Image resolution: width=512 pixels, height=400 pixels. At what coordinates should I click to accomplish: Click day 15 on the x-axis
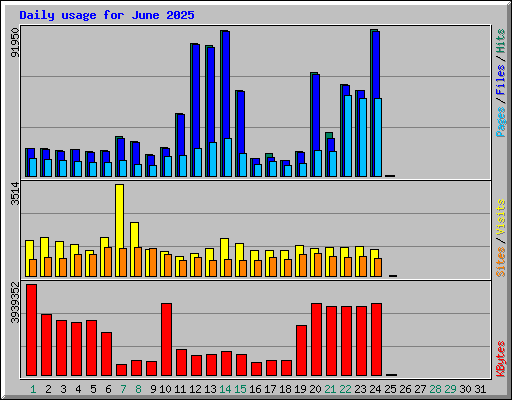click(x=240, y=389)
